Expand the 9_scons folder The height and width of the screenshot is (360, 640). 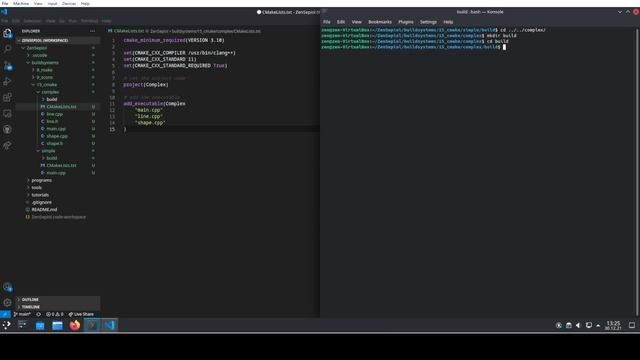58,77
